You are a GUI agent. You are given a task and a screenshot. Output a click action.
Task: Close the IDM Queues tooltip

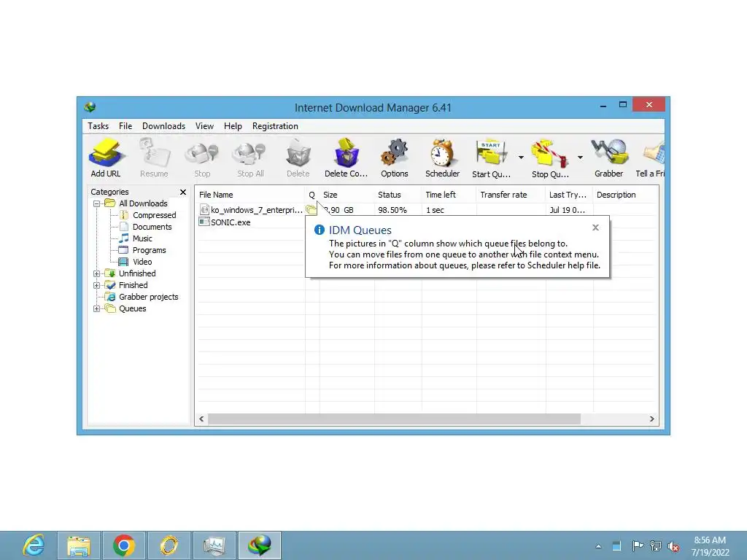(595, 227)
